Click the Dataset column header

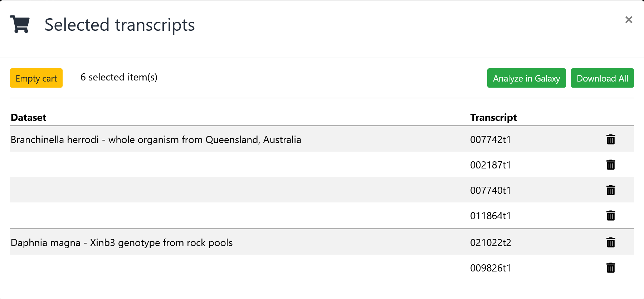pyautogui.click(x=29, y=118)
